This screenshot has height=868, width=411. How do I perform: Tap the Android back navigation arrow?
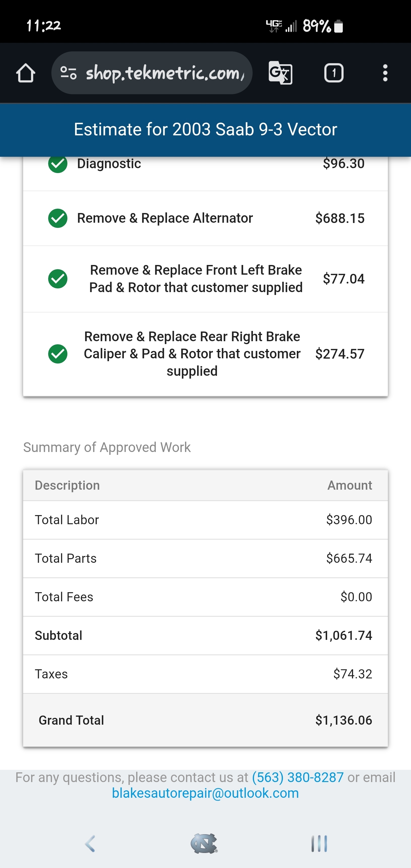pos(90,844)
